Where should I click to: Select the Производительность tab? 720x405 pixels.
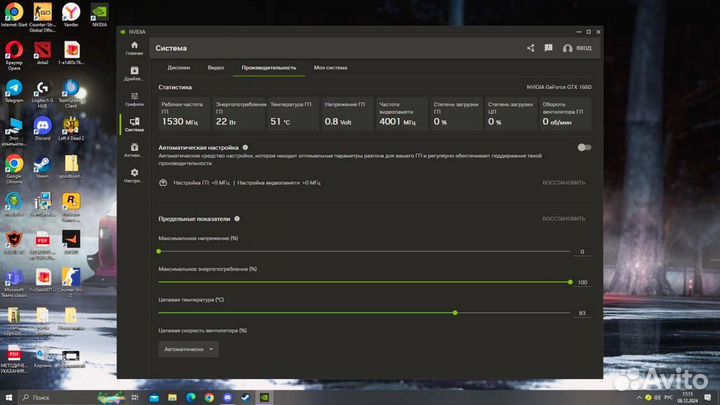tap(269, 68)
